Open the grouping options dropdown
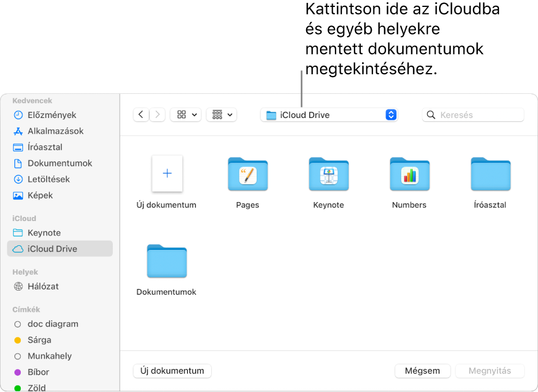Viewport: 538px width, 392px height. [x=222, y=115]
